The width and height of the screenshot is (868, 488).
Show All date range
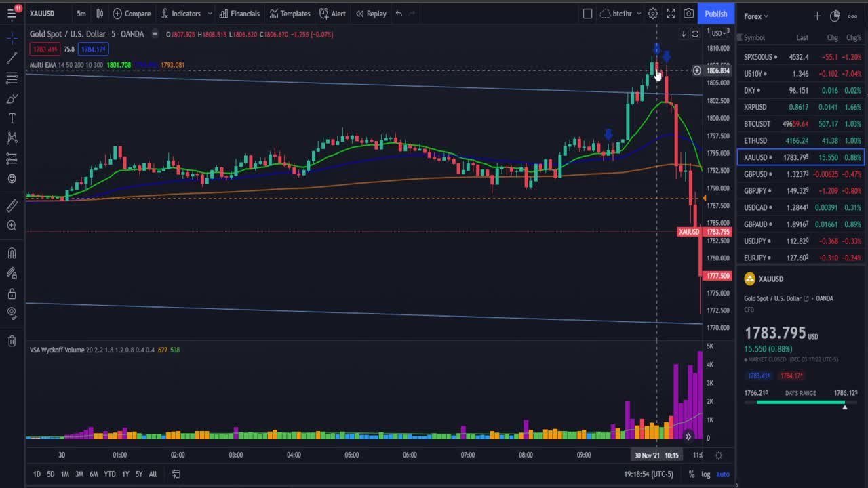153,474
